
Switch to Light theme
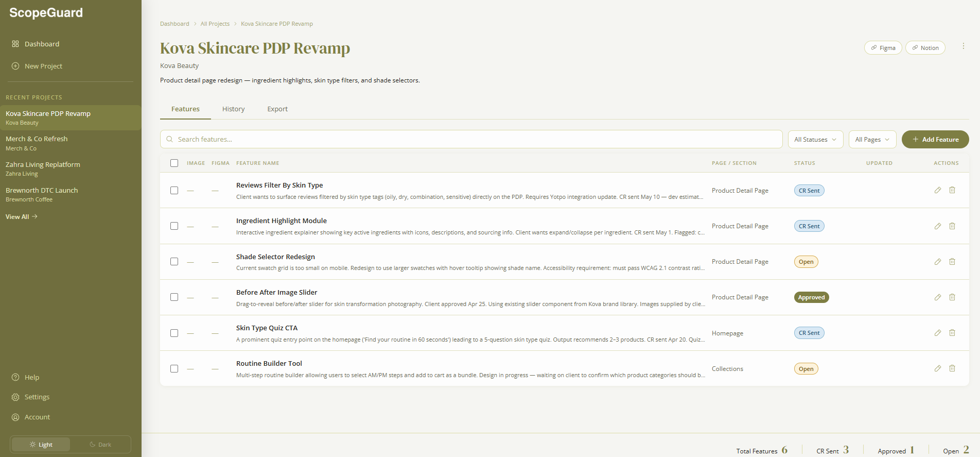point(41,445)
